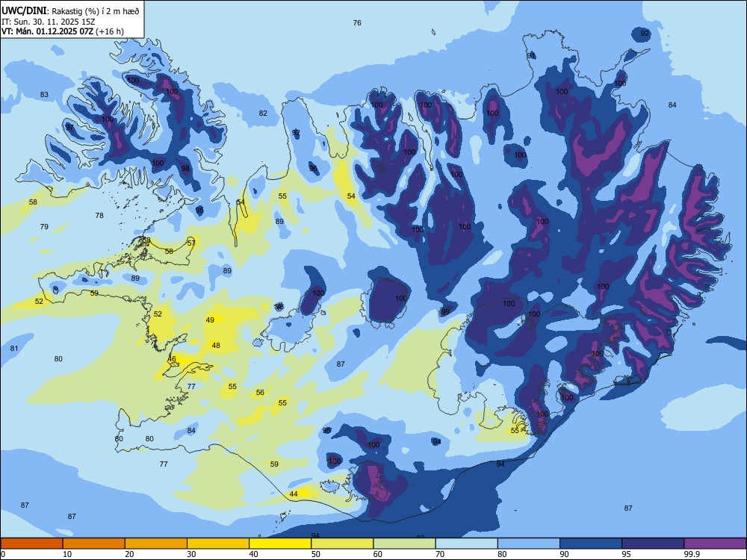Click the humidity value '91' in the northeast
This screenshot has height=560, width=747.
pos(531,56)
